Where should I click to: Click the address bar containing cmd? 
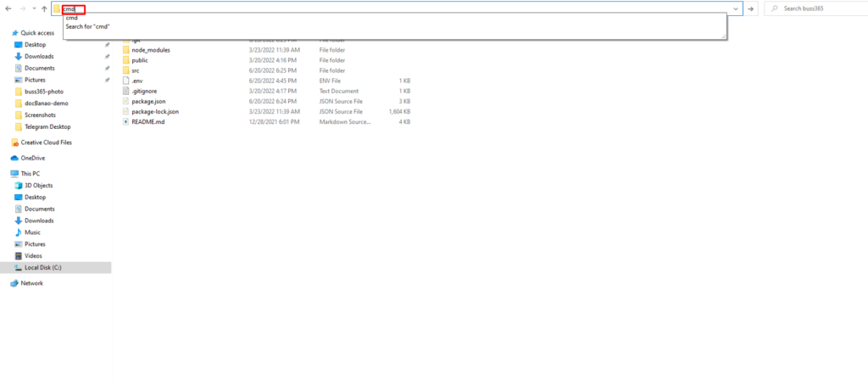(390, 8)
